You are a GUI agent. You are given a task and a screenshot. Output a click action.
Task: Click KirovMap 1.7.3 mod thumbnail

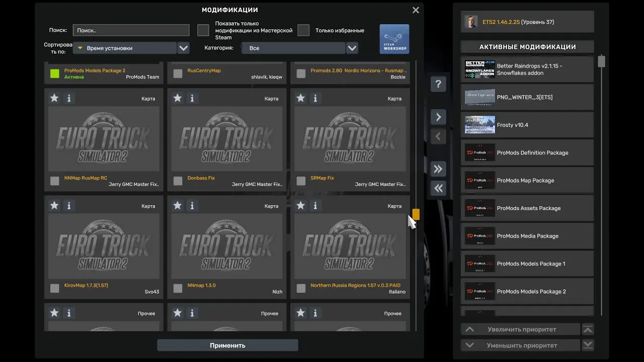tap(104, 246)
